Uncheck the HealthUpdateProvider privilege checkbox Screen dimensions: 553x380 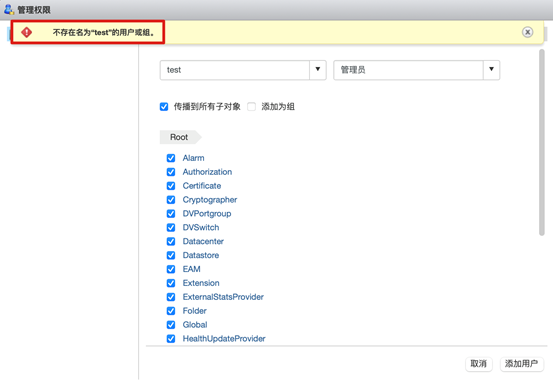point(171,339)
